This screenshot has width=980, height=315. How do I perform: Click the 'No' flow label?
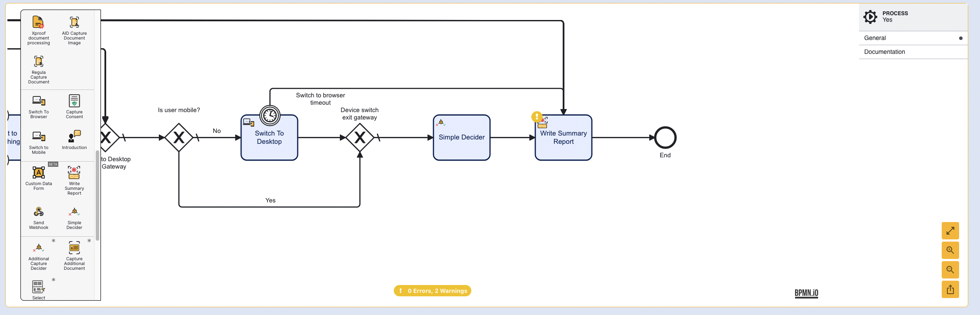[x=217, y=131]
